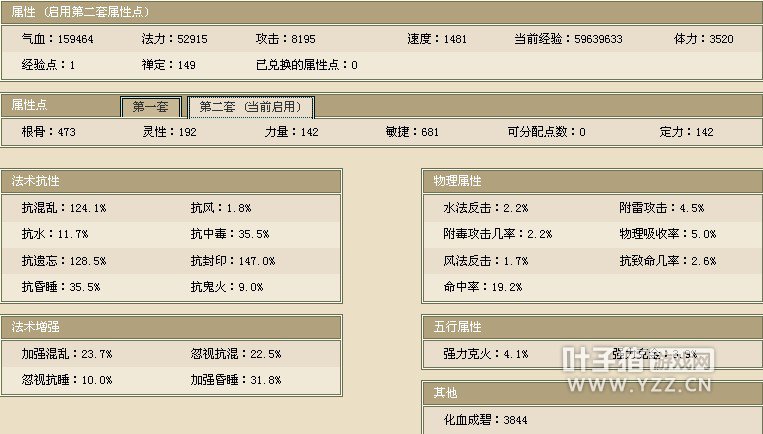
Task: Select the 法力 stat 52915
Action: tap(175, 39)
